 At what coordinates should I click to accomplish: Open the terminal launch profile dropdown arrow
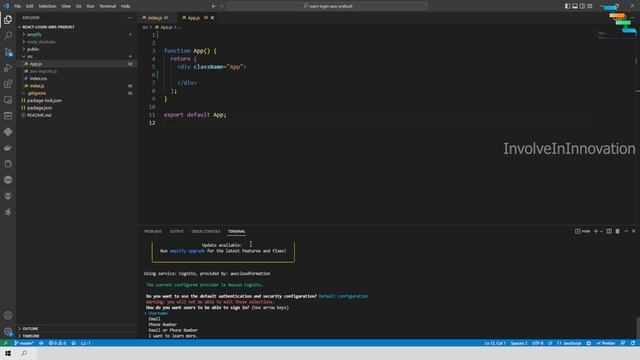click(x=601, y=231)
